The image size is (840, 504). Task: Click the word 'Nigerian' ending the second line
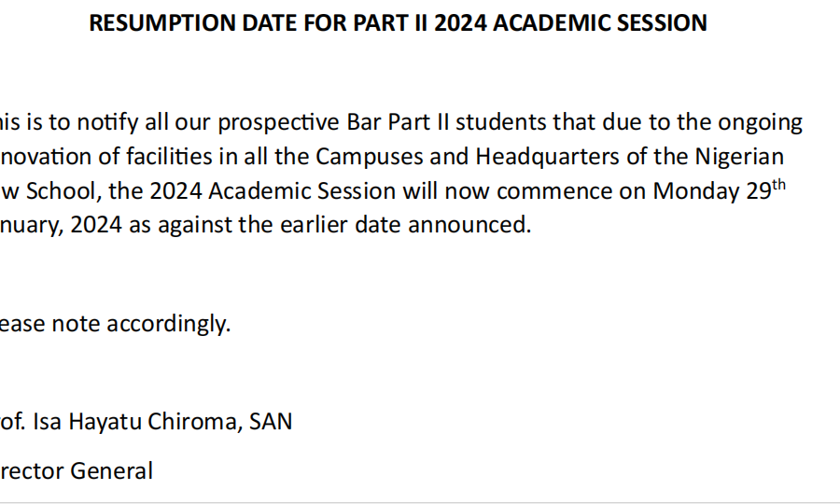click(x=740, y=158)
